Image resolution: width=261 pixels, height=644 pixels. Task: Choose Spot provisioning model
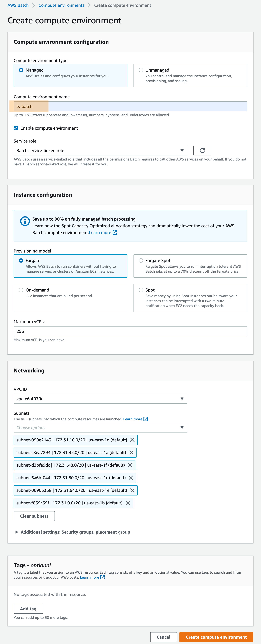tap(141, 290)
